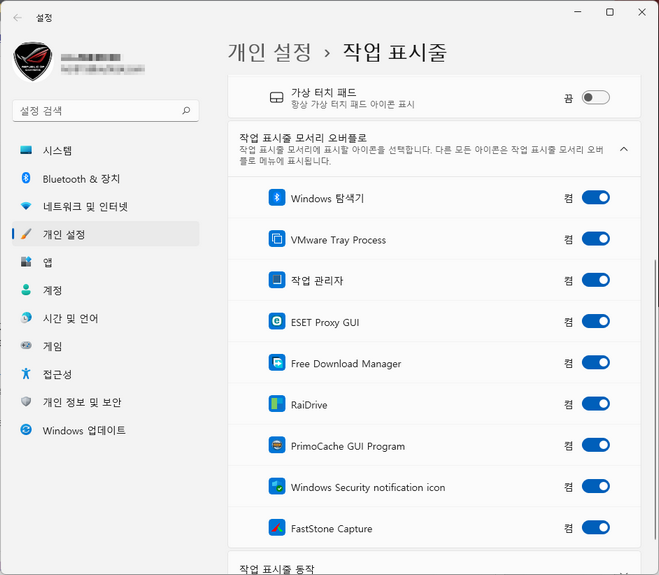Click the gamepad icon beside 게임

(x=26, y=346)
